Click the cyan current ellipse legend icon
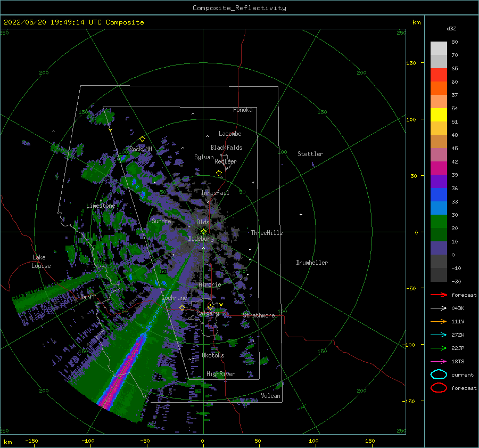479x448 pixels. point(439,374)
